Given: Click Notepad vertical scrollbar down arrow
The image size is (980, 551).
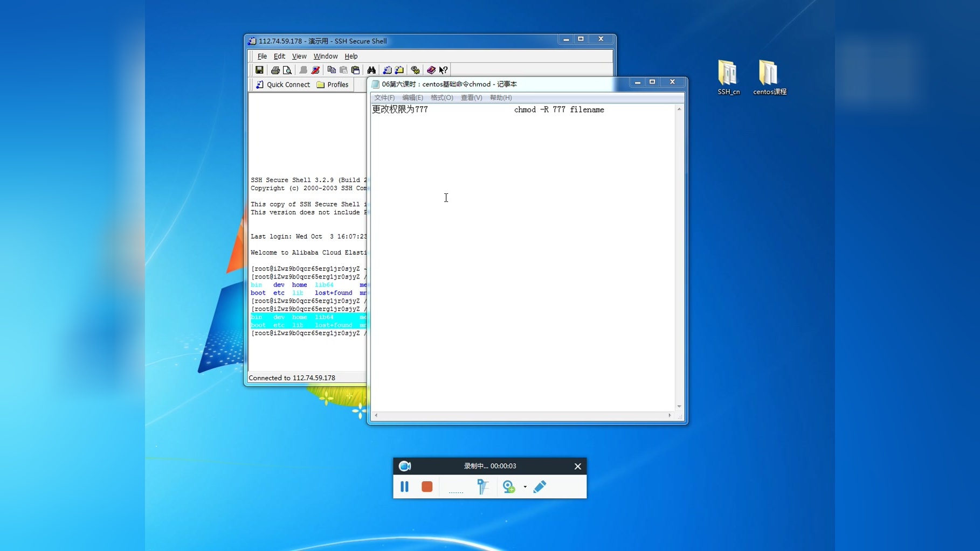Looking at the screenshot, I should coord(679,407).
